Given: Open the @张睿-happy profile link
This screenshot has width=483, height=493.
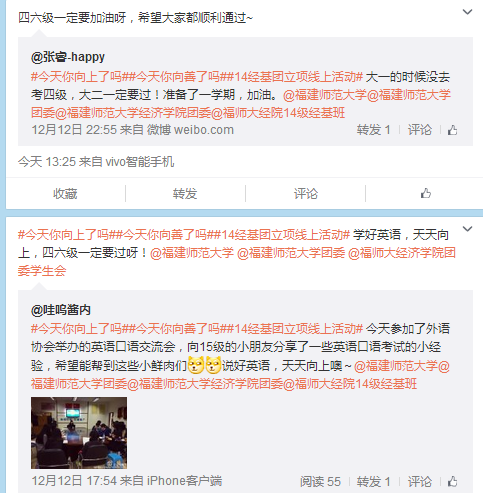Looking at the screenshot, I should tap(68, 57).
